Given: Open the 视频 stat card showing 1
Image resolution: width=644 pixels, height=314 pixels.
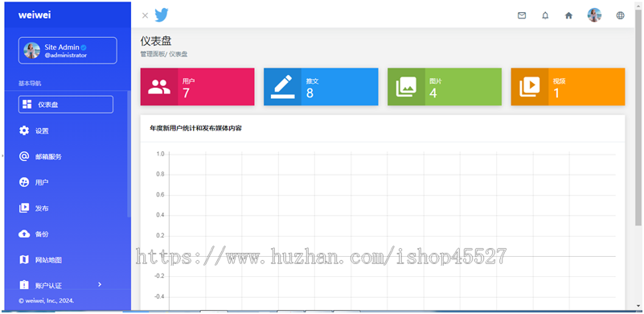Looking at the screenshot, I should point(568,87).
